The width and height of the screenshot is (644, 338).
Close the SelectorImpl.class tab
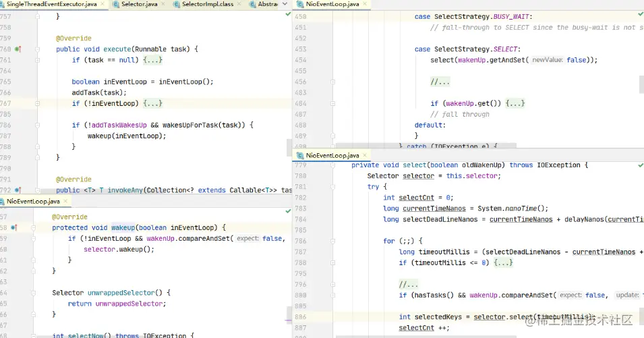239,4
